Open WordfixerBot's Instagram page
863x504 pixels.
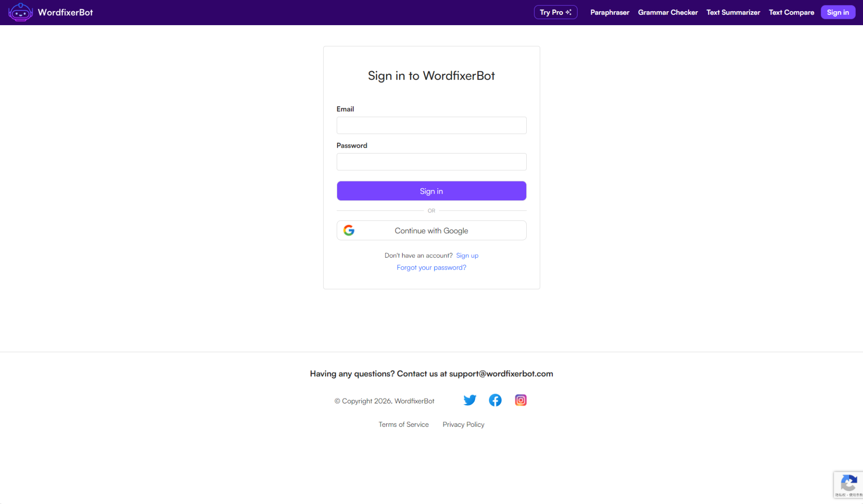point(520,400)
